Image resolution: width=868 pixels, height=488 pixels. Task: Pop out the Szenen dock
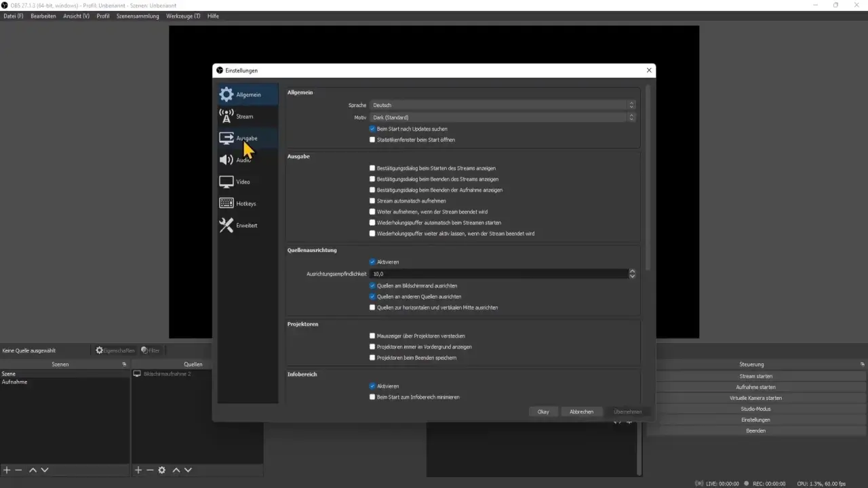click(x=124, y=365)
